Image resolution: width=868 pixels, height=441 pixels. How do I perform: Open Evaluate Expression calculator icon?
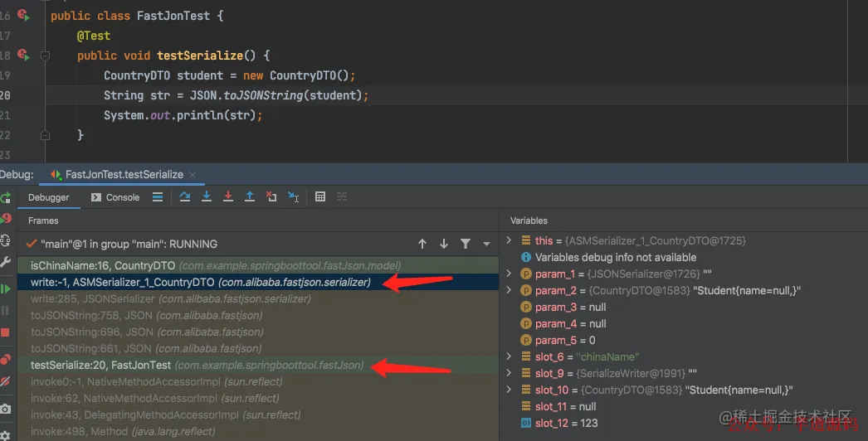click(x=320, y=196)
